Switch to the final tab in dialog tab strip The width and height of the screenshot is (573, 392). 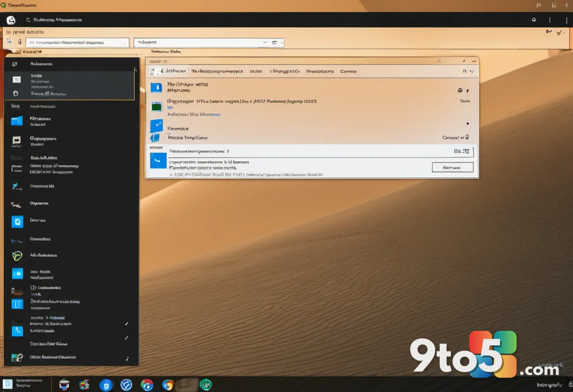[348, 72]
